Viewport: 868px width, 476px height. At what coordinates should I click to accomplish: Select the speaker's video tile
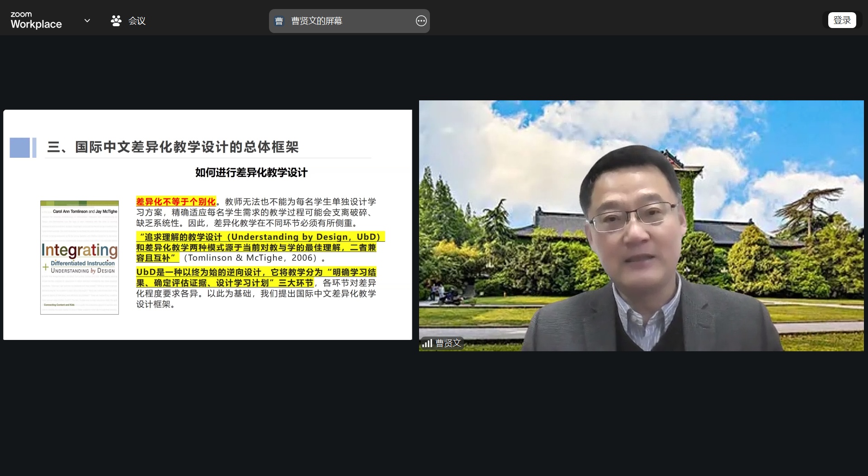click(641, 225)
